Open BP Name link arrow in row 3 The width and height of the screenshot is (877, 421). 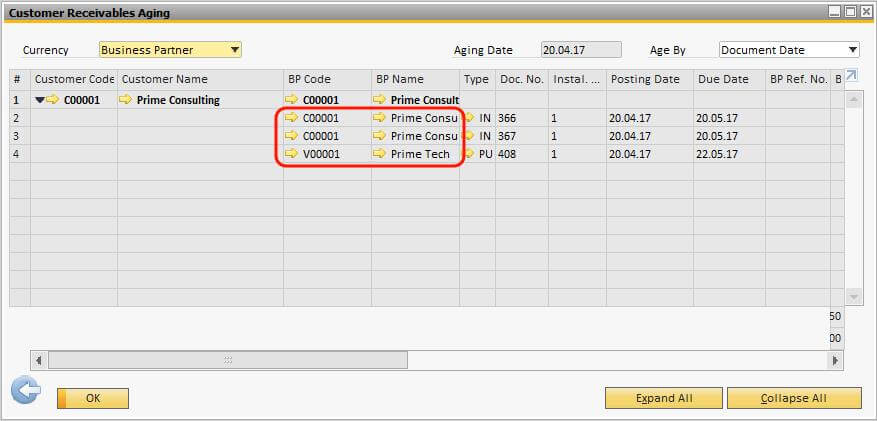[x=380, y=136]
